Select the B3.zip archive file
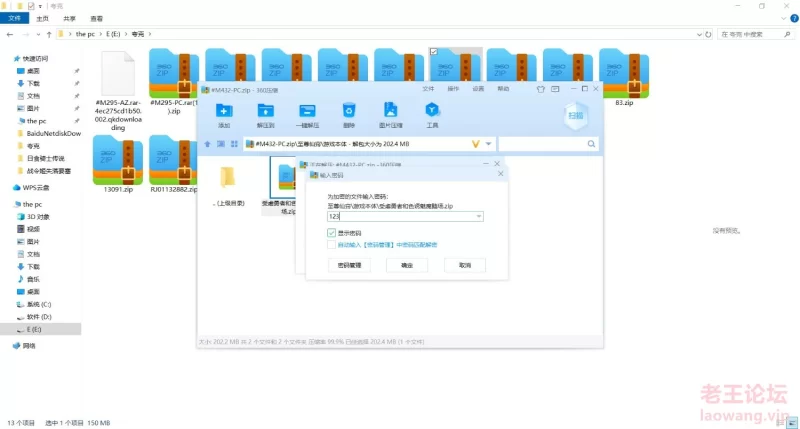The height and width of the screenshot is (429, 800). [623, 77]
